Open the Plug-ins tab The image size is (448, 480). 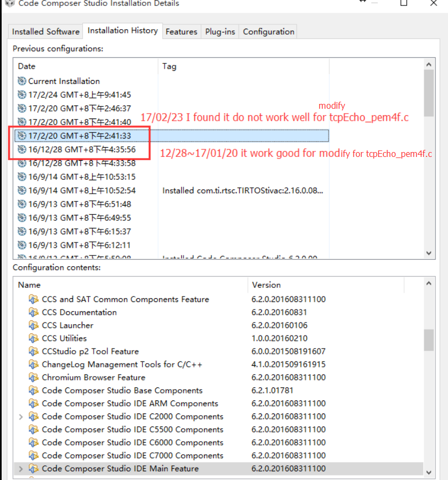[x=220, y=31]
